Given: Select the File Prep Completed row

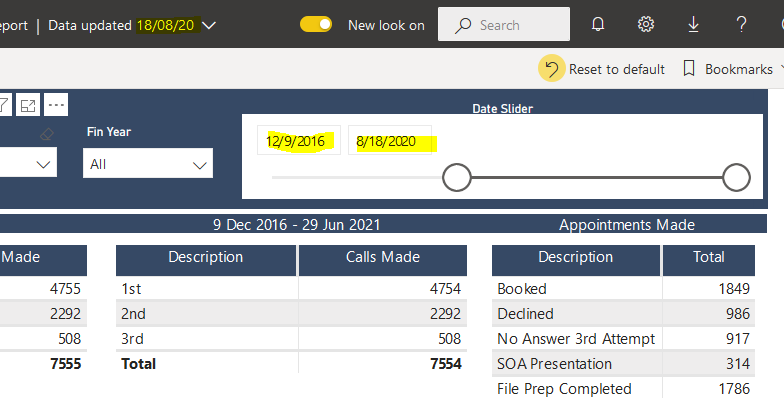Looking at the screenshot, I should click(x=623, y=388).
